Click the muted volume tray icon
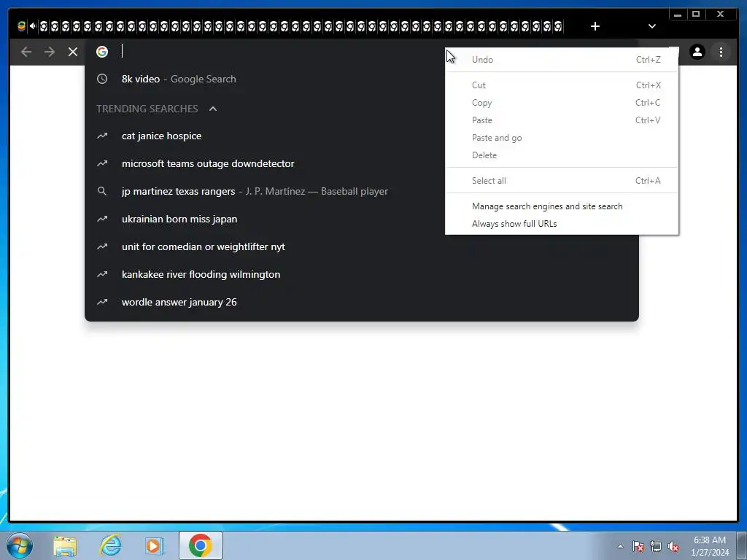 (x=673, y=546)
